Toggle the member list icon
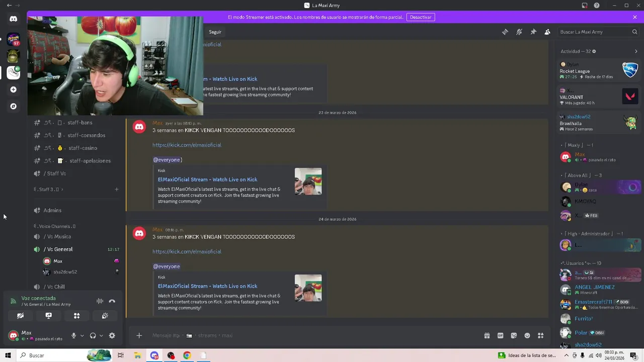 click(547, 32)
